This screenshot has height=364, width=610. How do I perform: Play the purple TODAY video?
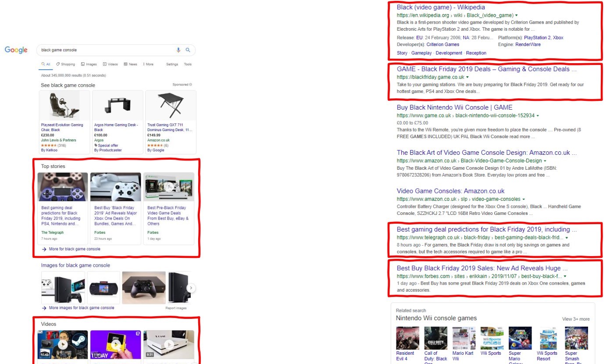coord(116,344)
